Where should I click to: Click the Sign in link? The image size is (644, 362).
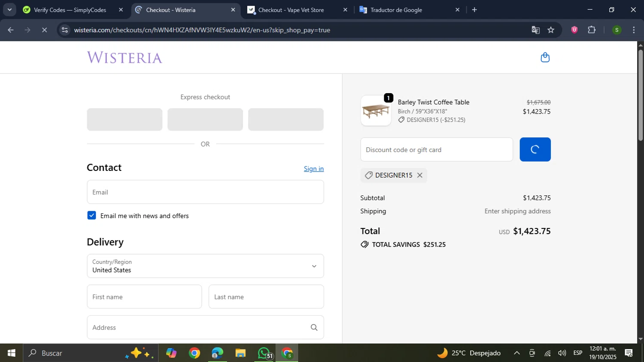[x=314, y=169]
